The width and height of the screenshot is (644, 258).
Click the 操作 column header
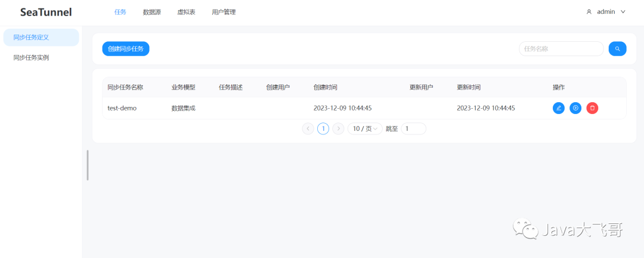point(559,87)
